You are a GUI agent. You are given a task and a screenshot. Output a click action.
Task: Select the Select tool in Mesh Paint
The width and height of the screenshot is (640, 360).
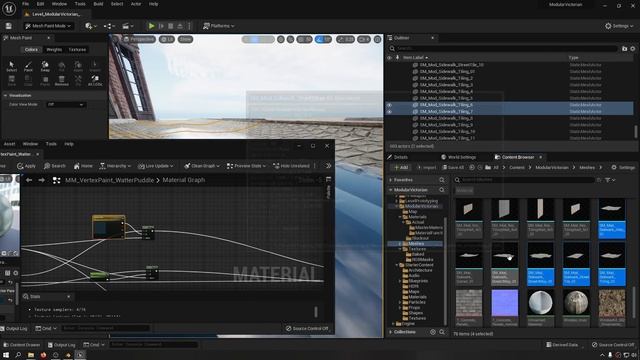11,67
